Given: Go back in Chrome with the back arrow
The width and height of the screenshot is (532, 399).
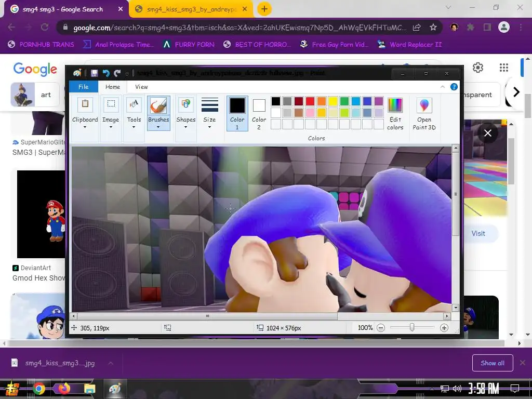Looking at the screenshot, I should (11, 27).
